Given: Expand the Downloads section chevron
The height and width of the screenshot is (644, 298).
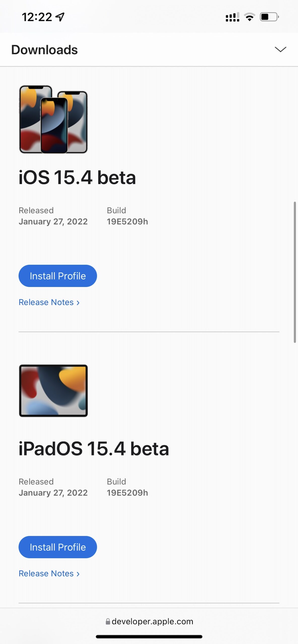Looking at the screenshot, I should 280,50.
